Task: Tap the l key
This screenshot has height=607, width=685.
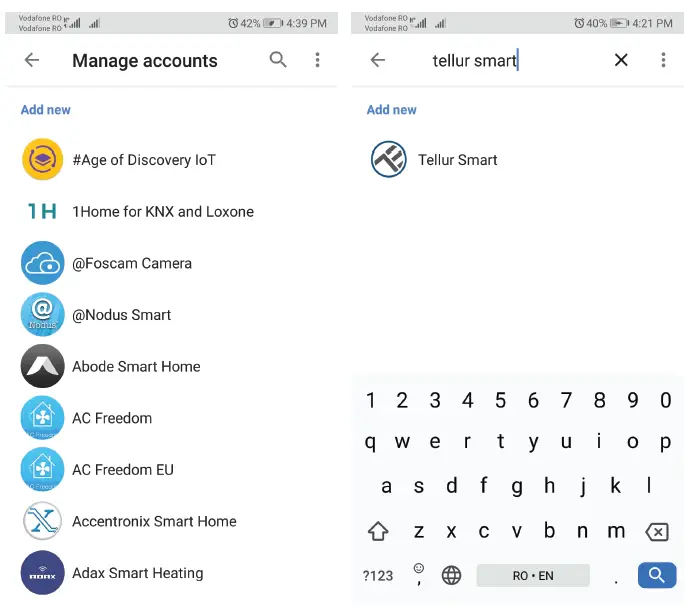Action: point(649,485)
